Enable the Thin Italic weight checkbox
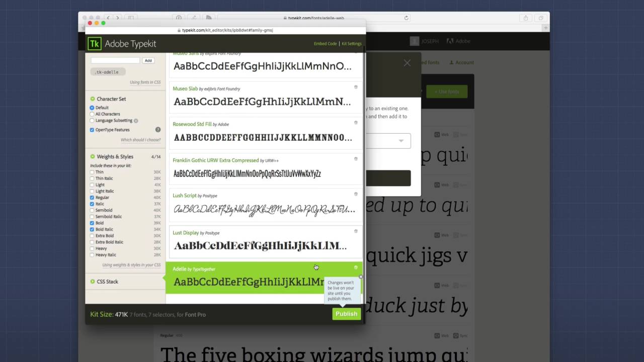 (x=92, y=178)
